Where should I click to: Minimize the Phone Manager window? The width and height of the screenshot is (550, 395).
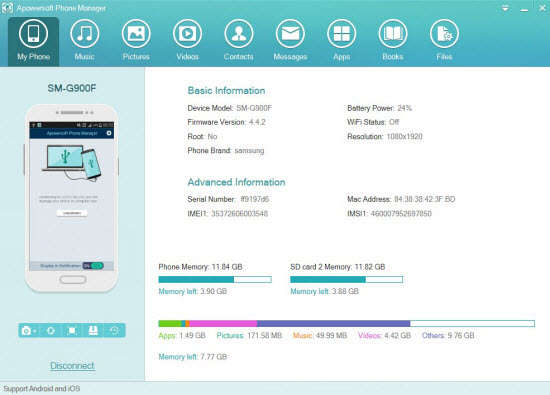524,10
